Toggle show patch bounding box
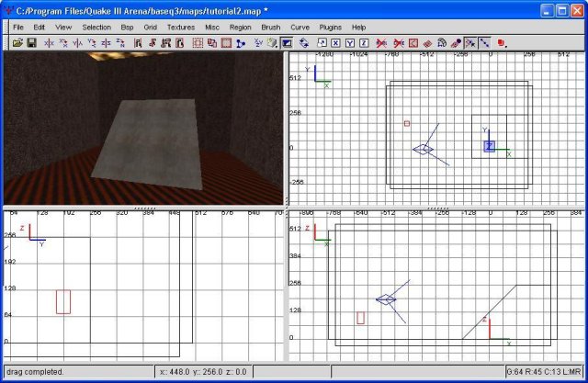Viewport: 588px width, 383px height. pyautogui.click(x=413, y=43)
